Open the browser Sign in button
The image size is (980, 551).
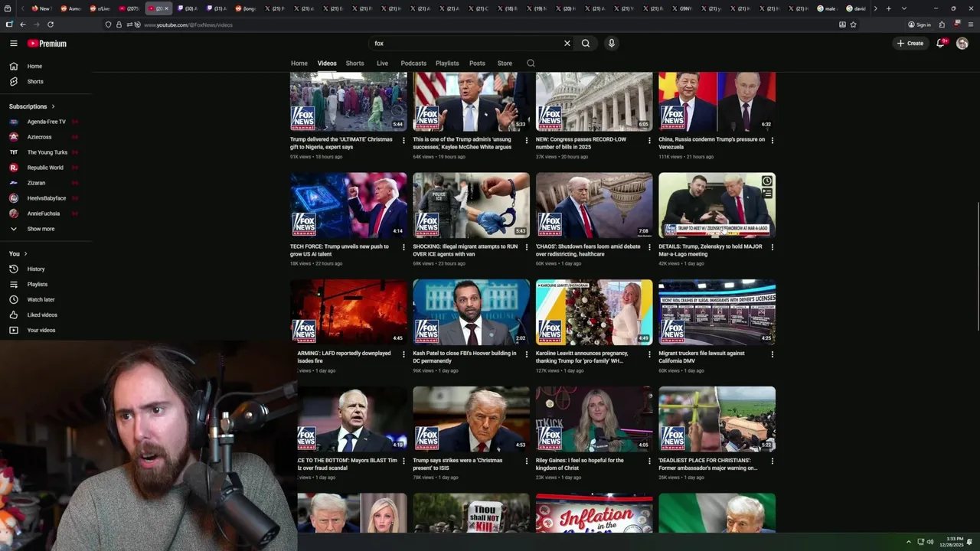pyautogui.click(x=920, y=24)
